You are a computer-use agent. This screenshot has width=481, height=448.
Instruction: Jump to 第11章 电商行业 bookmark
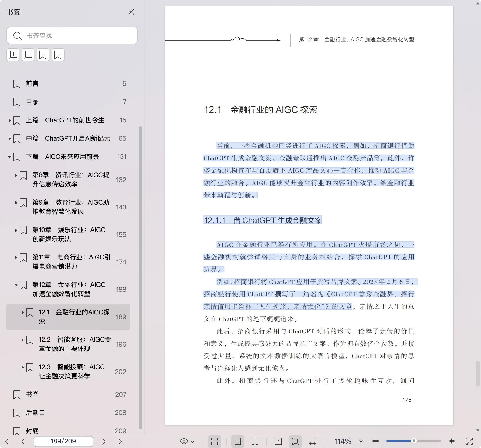(72, 262)
